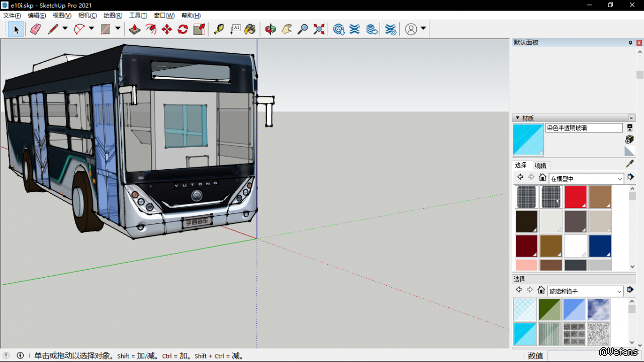Activate the Paint Bucket tool
The width and height of the screenshot is (644, 362).
click(x=250, y=29)
